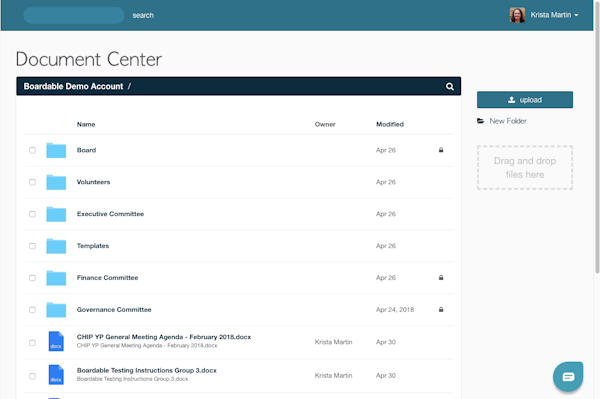
Task: Click the magnifier icon in breadcrumb bar
Action: pos(450,86)
